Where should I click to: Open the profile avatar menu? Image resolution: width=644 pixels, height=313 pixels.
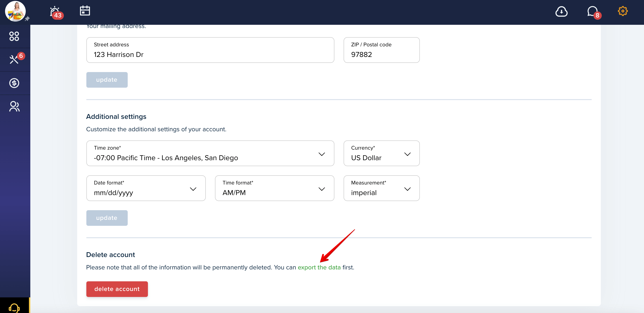point(15,11)
